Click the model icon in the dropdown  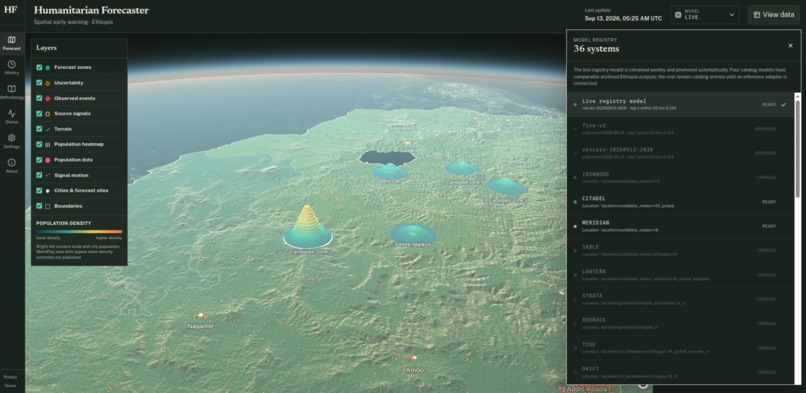(x=678, y=15)
